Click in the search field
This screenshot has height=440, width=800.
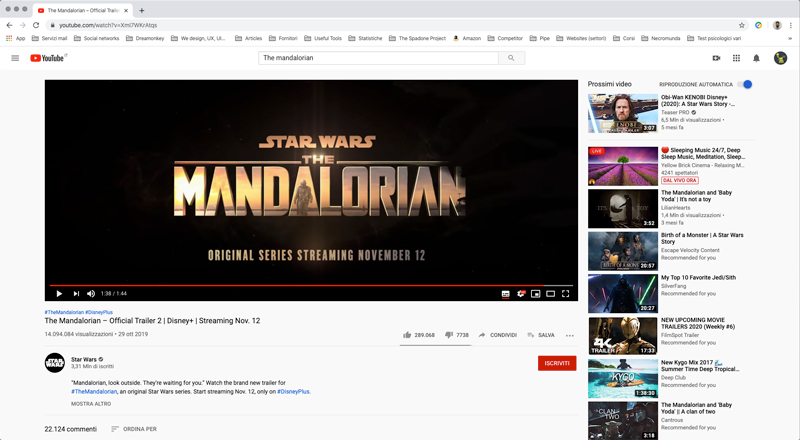[x=379, y=58]
